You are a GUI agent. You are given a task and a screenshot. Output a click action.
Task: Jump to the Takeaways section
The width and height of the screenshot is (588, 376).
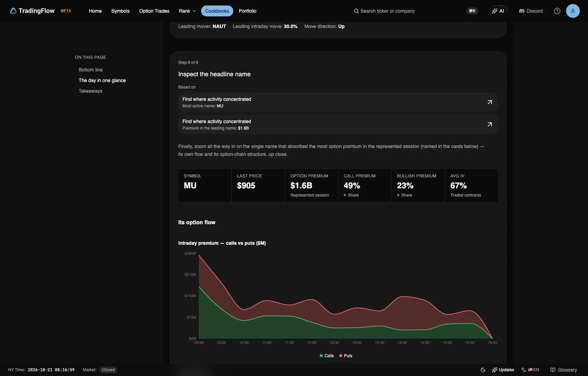point(90,91)
